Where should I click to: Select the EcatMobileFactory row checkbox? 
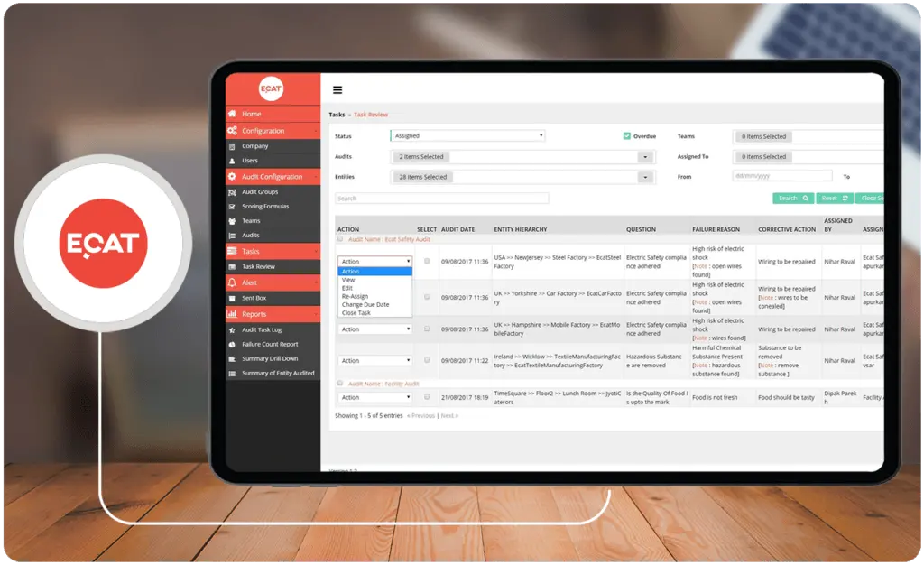point(427,329)
